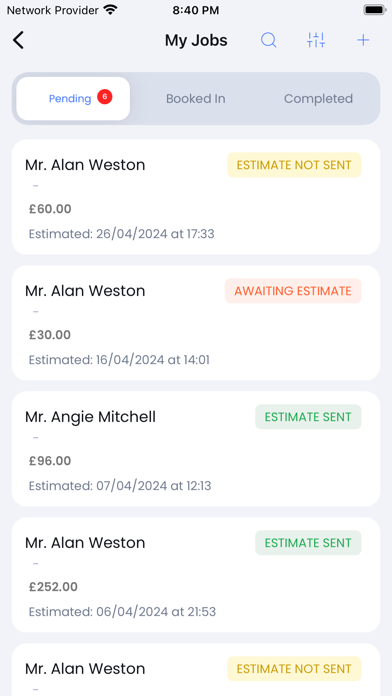392x696 pixels.
Task: Tap the red pending count badge
Action: [x=105, y=96]
